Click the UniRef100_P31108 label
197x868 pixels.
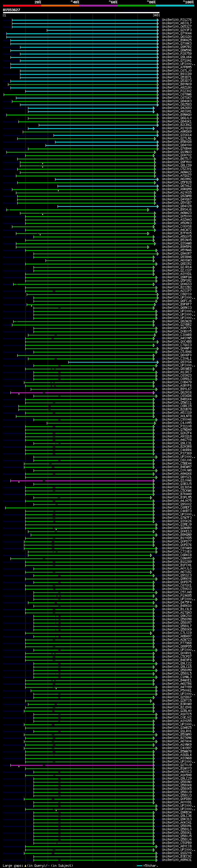pos(176,426)
